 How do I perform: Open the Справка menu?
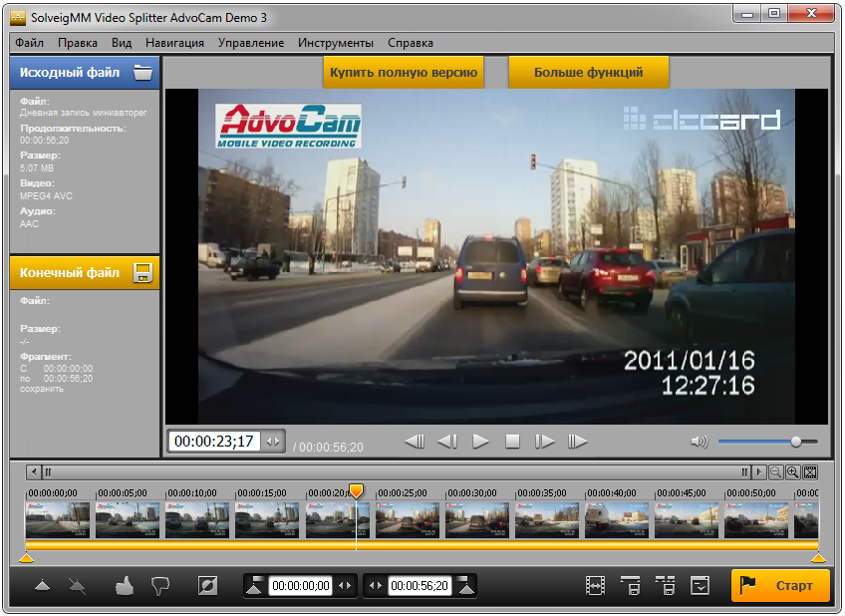point(411,43)
